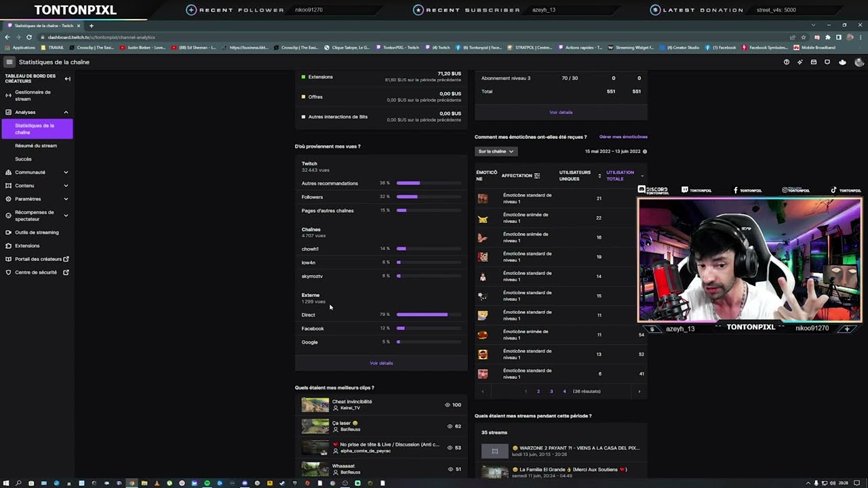
Task: Open the TontonPIXL - Twitch bookmark
Action: click(x=397, y=47)
